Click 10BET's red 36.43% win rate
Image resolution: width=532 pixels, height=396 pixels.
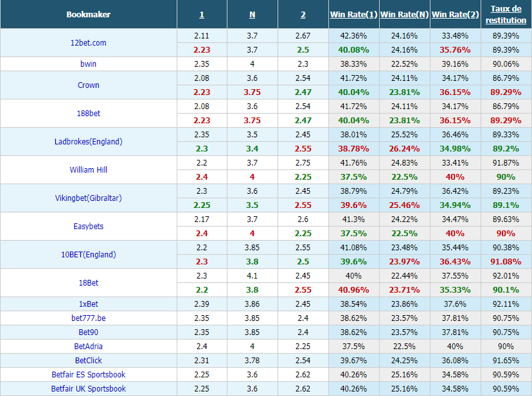pos(456,262)
